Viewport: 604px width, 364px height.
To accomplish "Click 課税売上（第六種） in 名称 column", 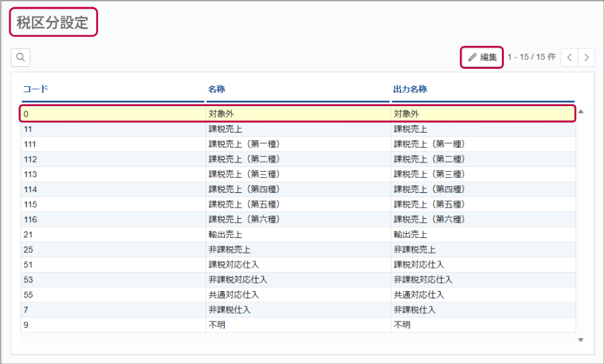I will [244, 219].
